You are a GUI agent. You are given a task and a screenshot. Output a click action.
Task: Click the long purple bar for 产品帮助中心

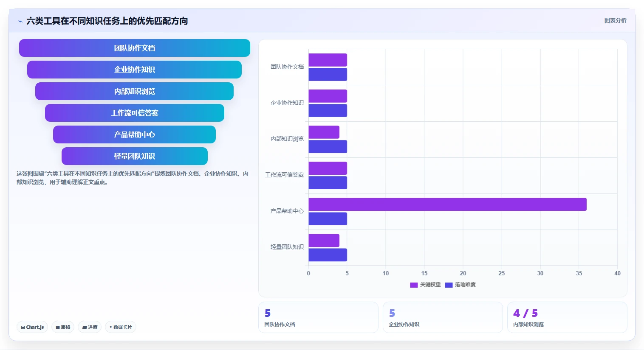pos(447,204)
